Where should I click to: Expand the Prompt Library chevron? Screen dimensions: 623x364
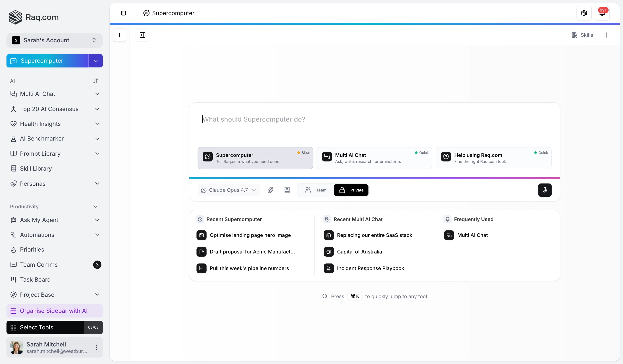(x=97, y=154)
